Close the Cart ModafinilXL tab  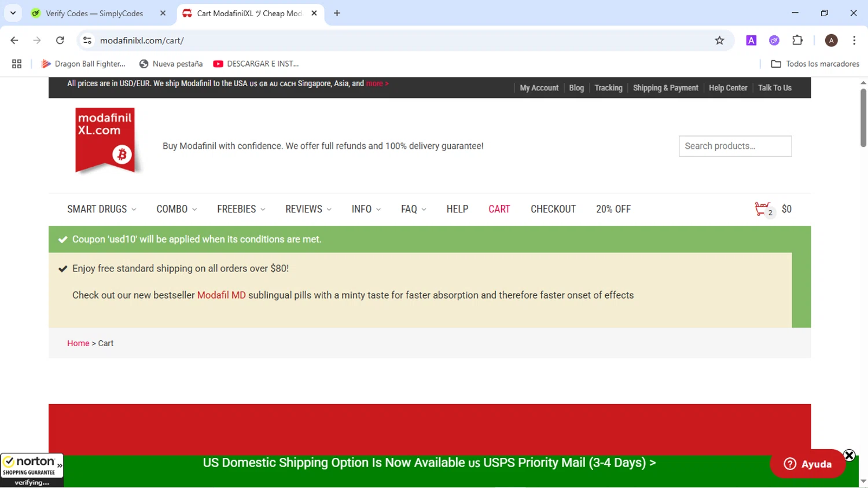(x=314, y=13)
